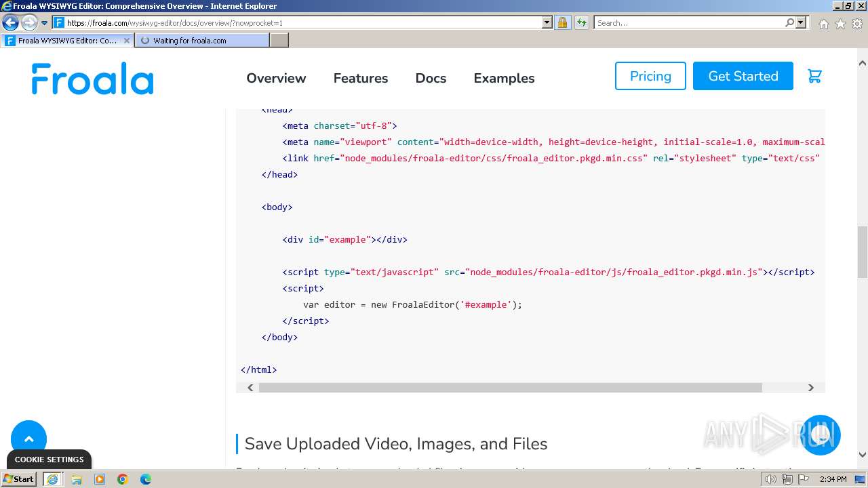Click the '<body>' code line

pyautogui.click(x=277, y=207)
